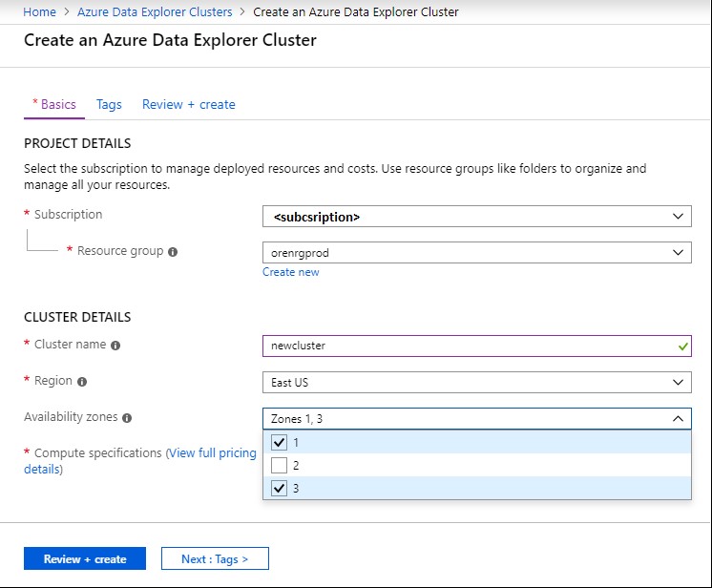Open the Subscription dropdown
712x588 pixels.
pos(477,217)
